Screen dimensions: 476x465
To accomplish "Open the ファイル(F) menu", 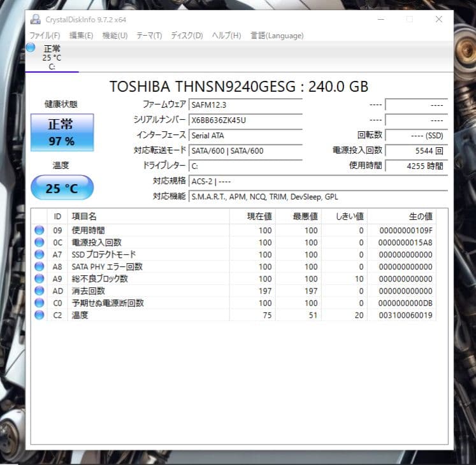I will point(45,36).
